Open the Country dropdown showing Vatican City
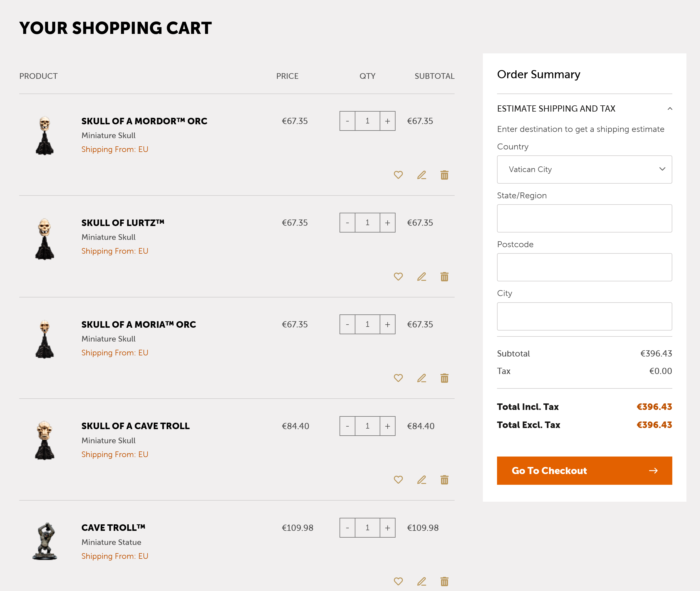 pyautogui.click(x=584, y=170)
